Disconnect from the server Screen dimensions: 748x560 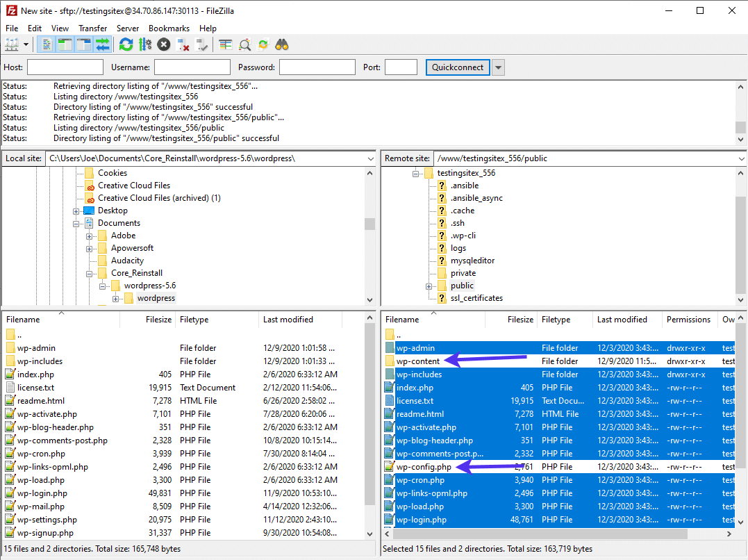tap(181, 44)
